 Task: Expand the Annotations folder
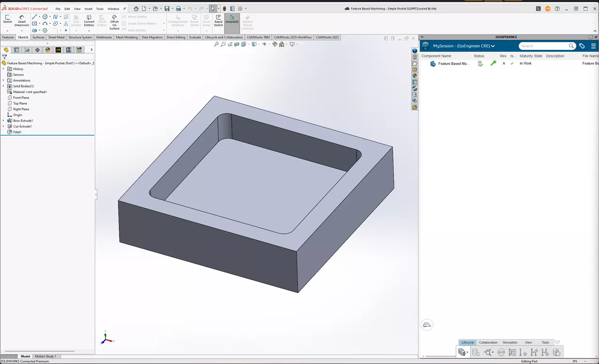click(x=4, y=80)
